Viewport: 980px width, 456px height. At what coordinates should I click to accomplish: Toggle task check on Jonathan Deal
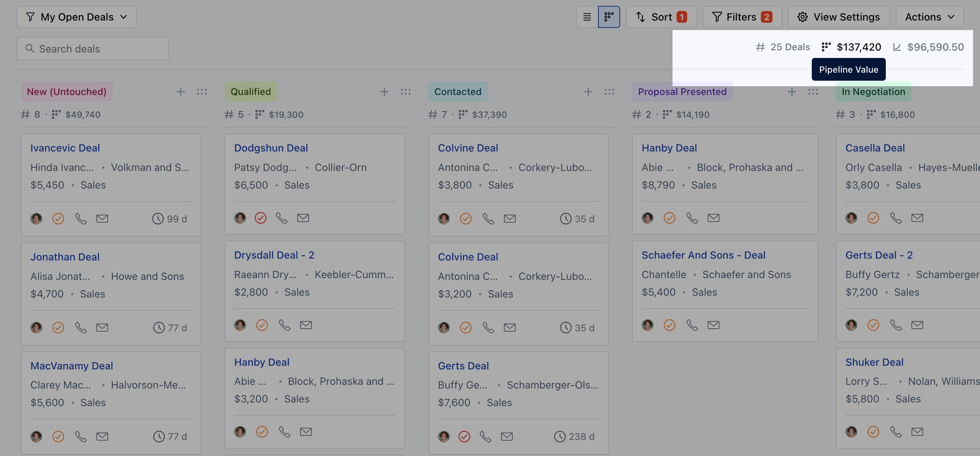(x=58, y=328)
